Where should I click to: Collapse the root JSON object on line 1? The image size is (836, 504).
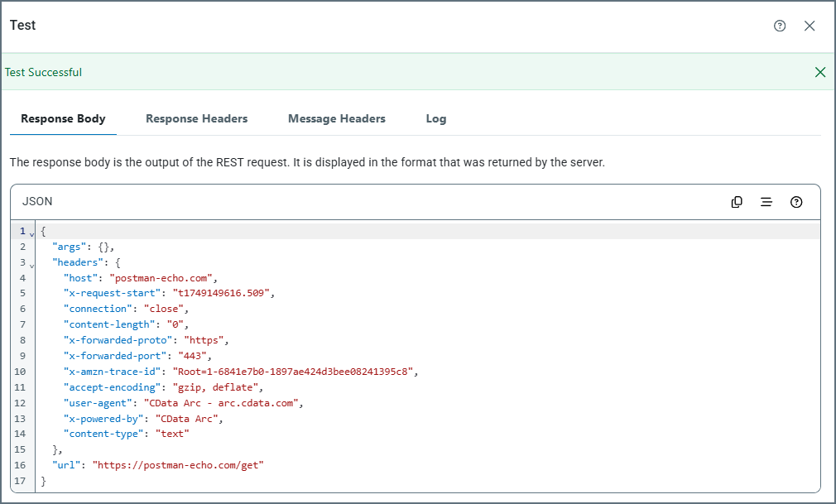(x=32, y=233)
